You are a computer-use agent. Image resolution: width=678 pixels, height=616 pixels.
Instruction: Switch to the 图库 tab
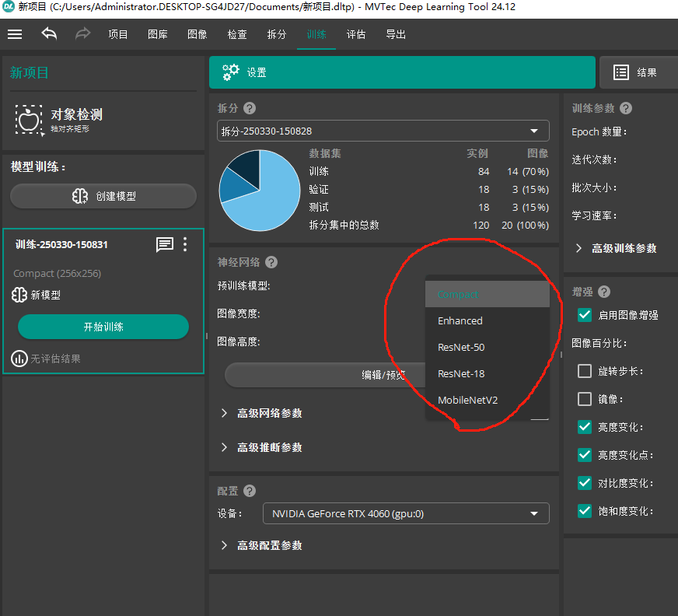pyautogui.click(x=157, y=34)
